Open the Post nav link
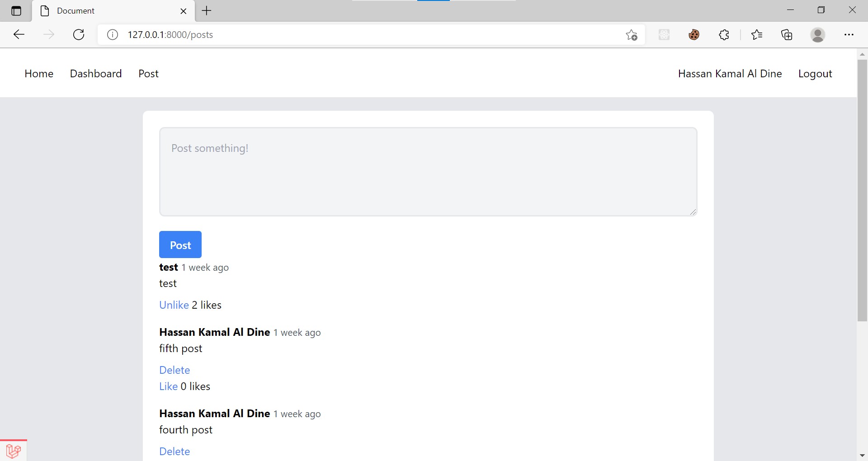Screen dimensions: 868x461 pos(148,74)
